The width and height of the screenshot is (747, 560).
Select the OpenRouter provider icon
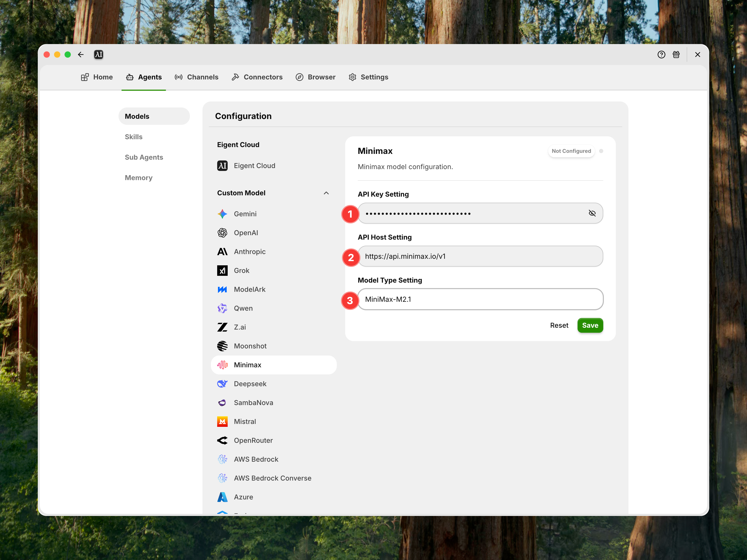click(x=222, y=440)
